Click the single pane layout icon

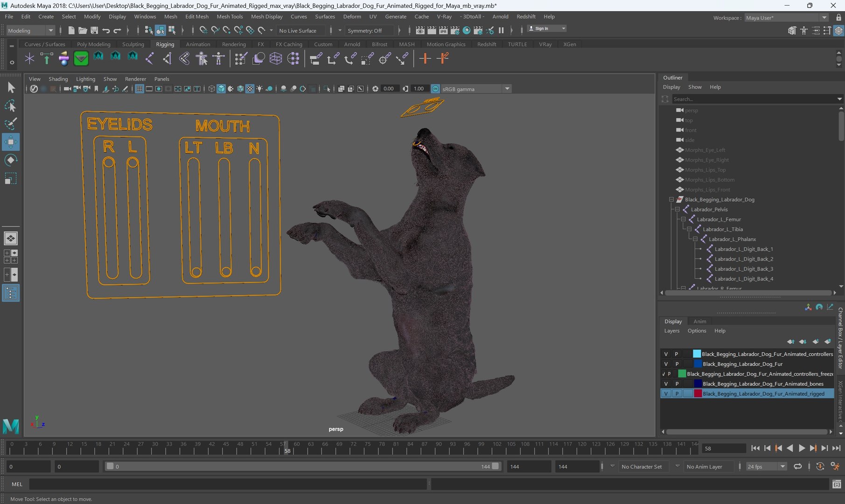(10, 238)
